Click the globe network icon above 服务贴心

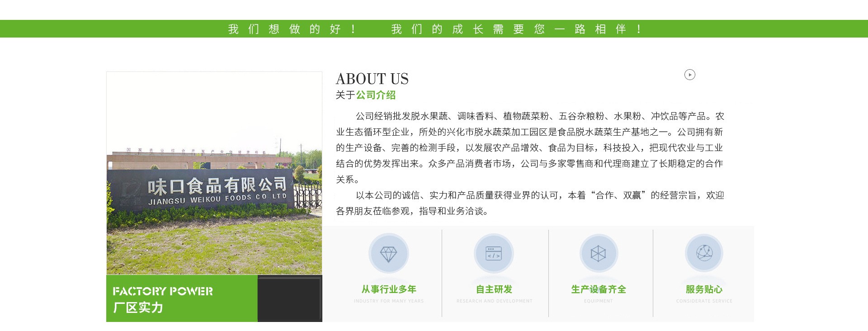[704, 253]
